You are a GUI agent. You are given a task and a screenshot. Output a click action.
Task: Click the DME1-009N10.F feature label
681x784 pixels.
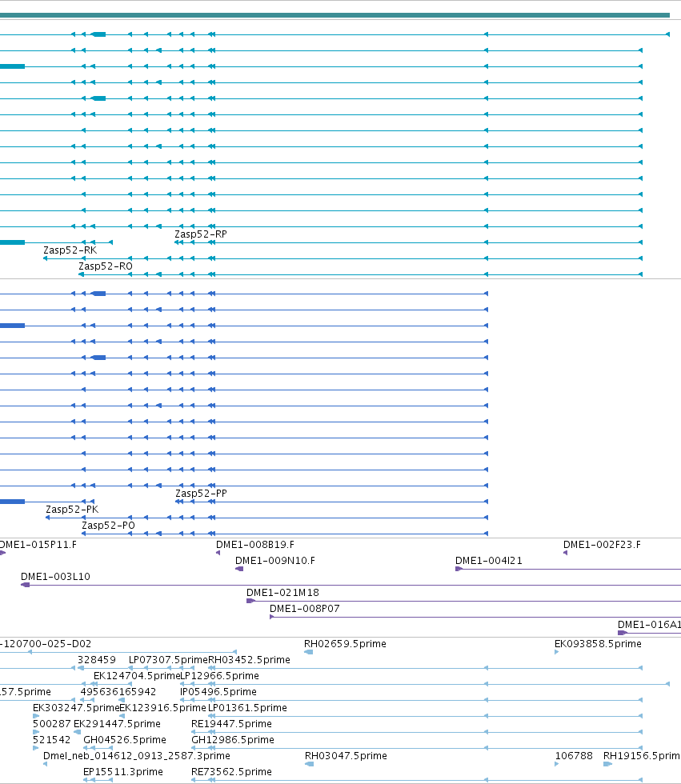275,561
